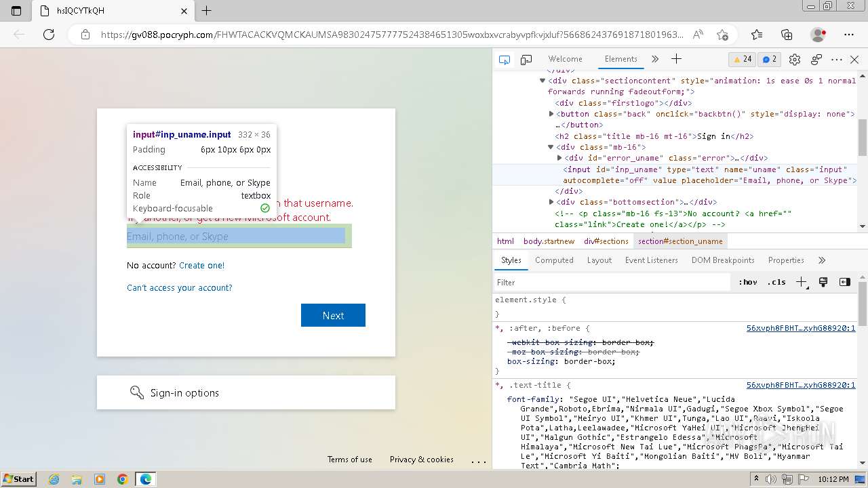
Task: Open the browser profile avatar
Action: [x=818, y=35]
